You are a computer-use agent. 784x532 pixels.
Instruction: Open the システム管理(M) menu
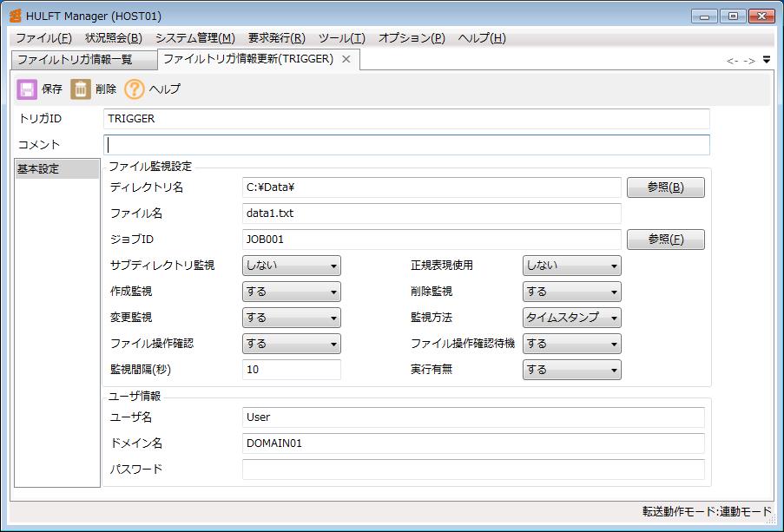(x=195, y=38)
